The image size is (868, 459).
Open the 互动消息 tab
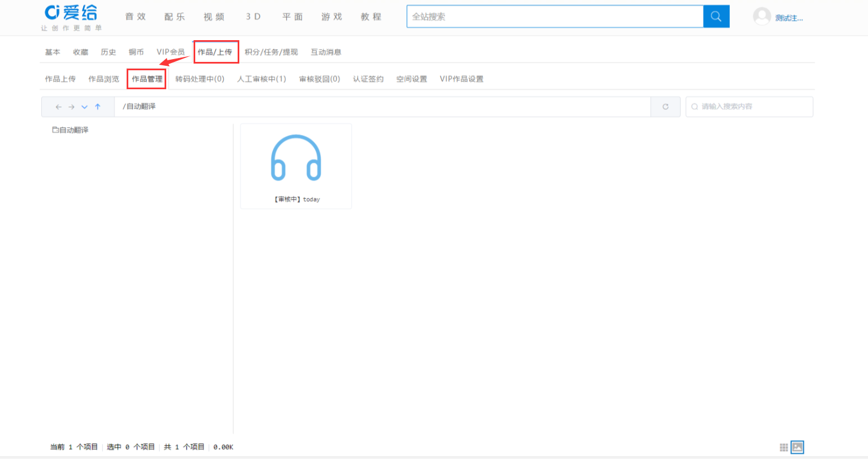[x=326, y=52]
